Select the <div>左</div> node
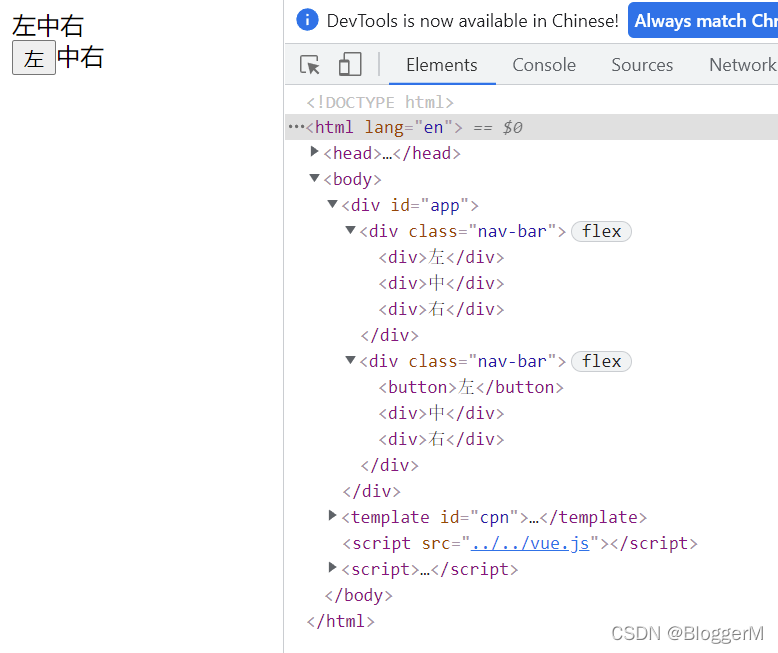 click(x=441, y=258)
